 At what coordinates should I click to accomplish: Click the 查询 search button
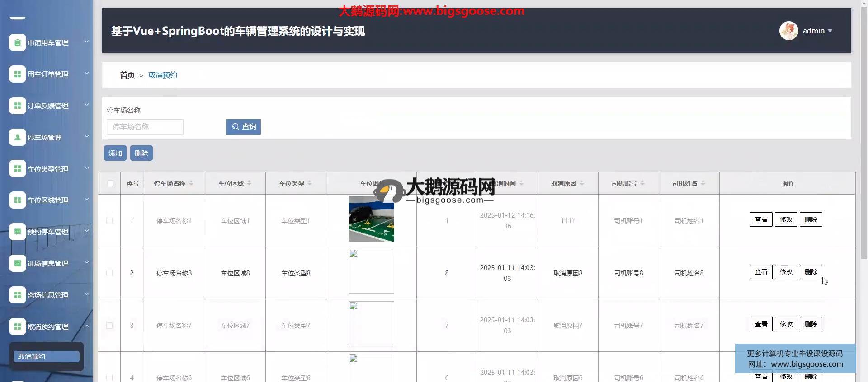244,127
